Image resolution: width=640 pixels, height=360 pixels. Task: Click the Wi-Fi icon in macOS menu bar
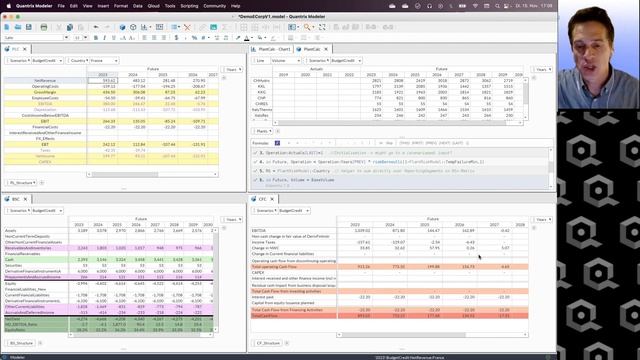[475, 6]
